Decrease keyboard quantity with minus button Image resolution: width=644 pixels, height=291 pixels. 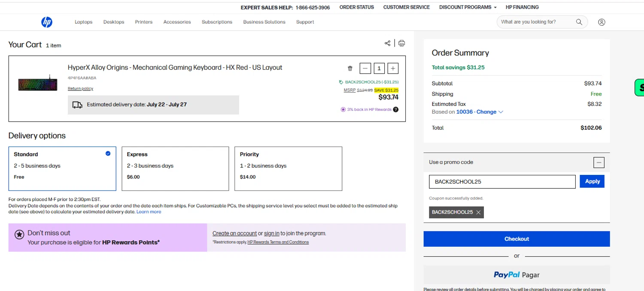coord(365,68)
